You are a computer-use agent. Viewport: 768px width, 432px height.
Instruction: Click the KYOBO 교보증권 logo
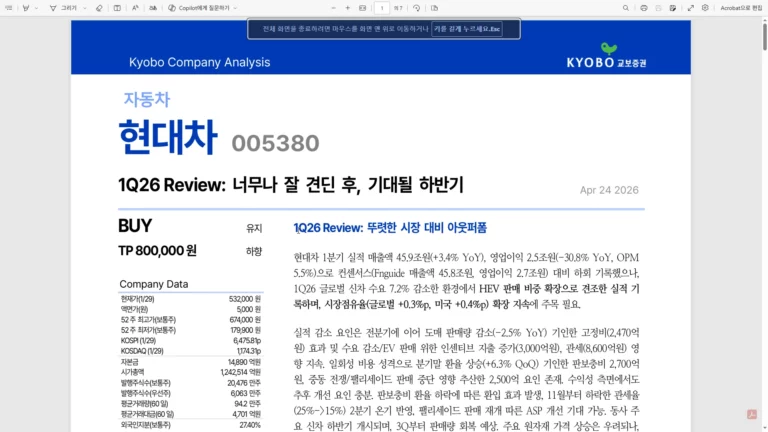click(x=606, y=55)
